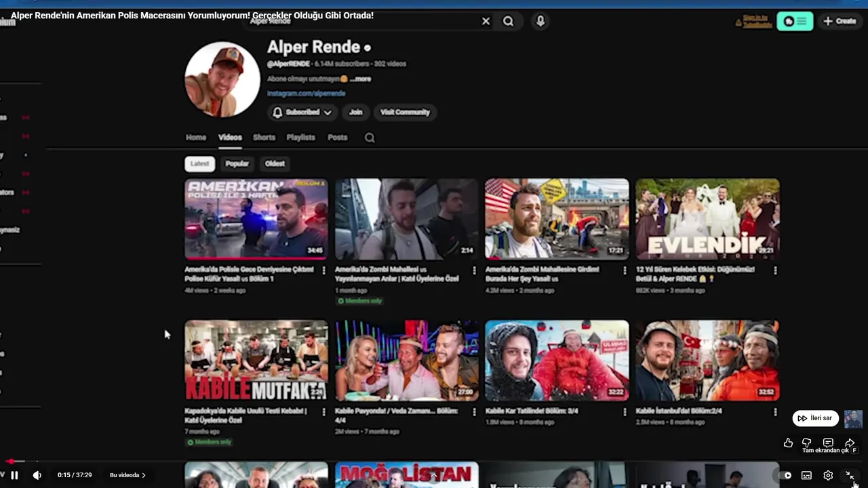Click the '302 videos' count text
868x488 pixels.
point(390,64)
